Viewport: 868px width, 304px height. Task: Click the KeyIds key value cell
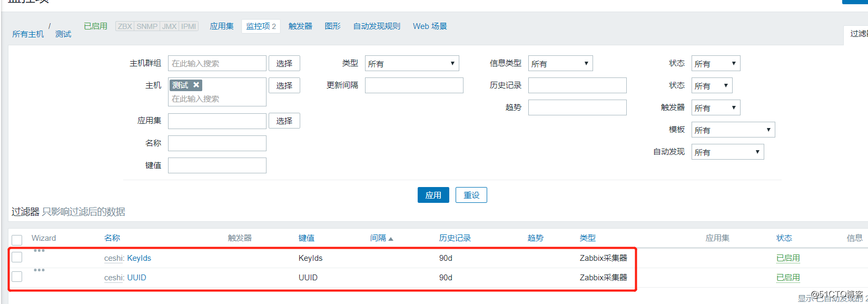pyautogui.click(x=310, y=258)
